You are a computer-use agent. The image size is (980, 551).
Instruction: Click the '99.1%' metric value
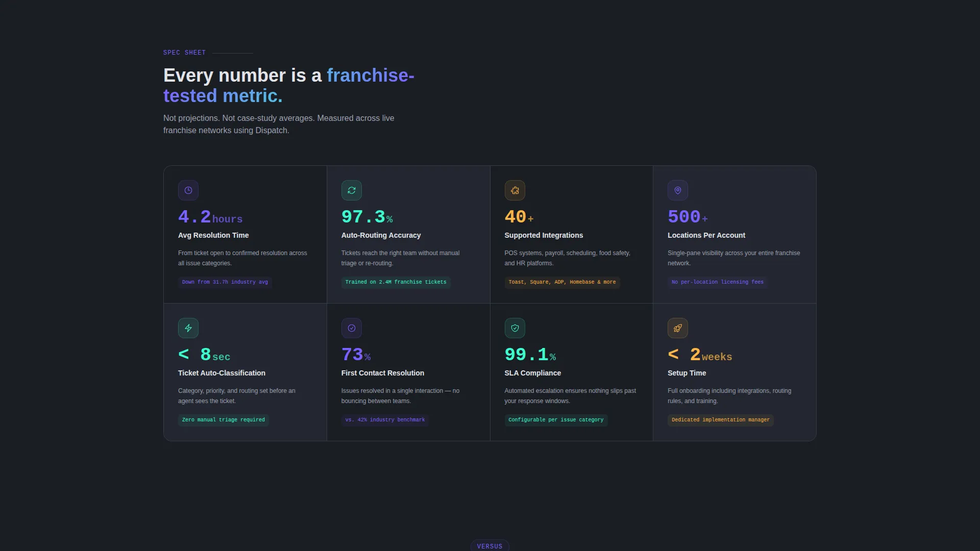[x=530, y=355]
